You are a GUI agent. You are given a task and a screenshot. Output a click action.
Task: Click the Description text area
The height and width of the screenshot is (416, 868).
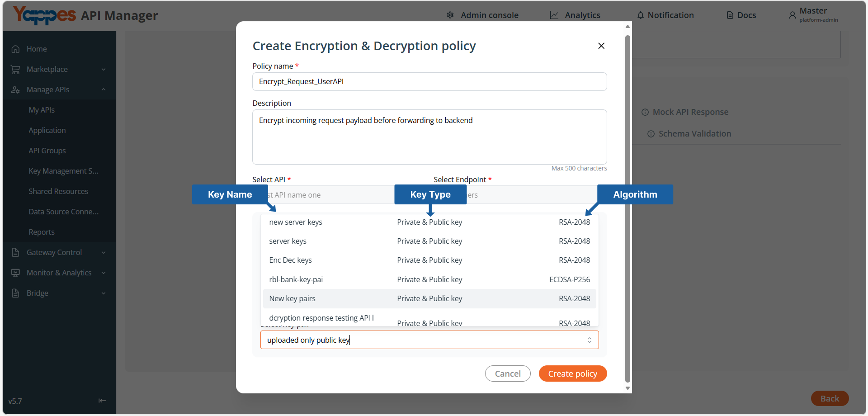429,137
